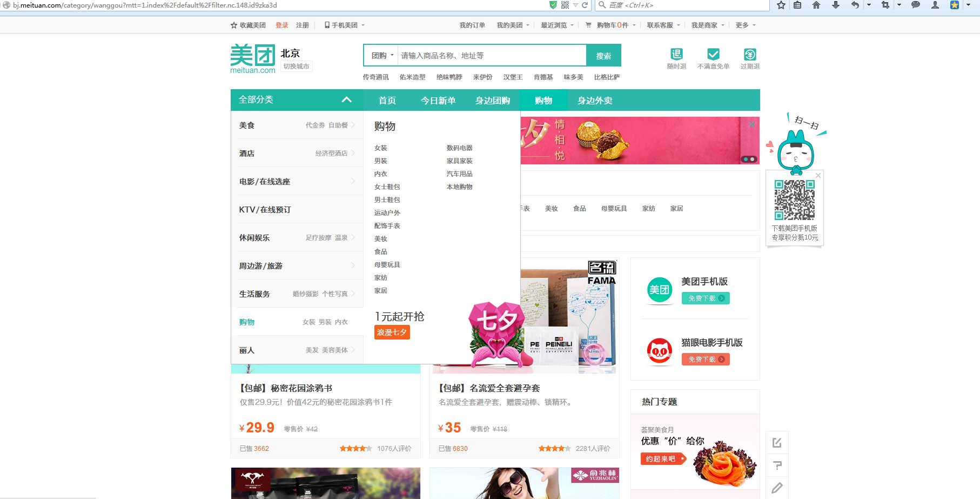Open 浪漫七夕 one-yuan flash sale
Viewport: 980px width, 499px height.
pos(392,332)
